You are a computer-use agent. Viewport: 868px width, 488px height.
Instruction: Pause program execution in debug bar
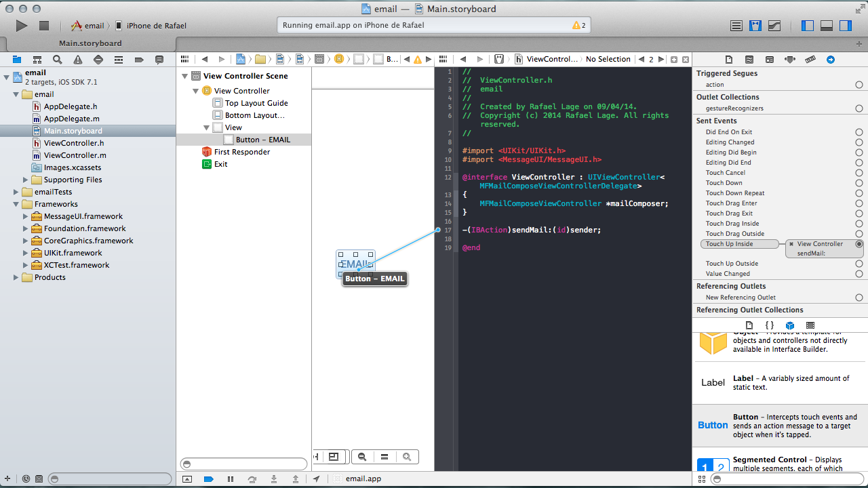tap(231, 479)
